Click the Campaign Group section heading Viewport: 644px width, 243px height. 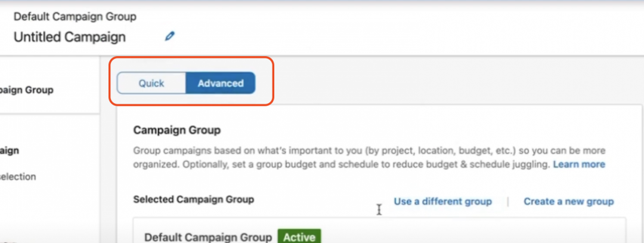click(177, 130)
